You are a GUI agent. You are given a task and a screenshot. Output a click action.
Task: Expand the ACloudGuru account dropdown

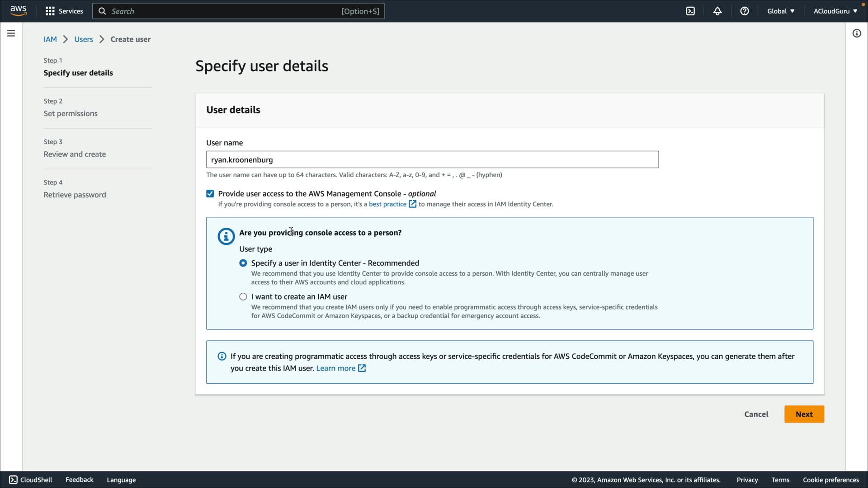(x=835, y=11)
